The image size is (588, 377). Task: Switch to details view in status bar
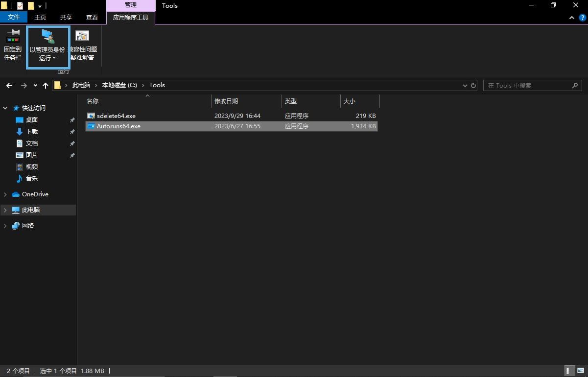click(570, 371)
